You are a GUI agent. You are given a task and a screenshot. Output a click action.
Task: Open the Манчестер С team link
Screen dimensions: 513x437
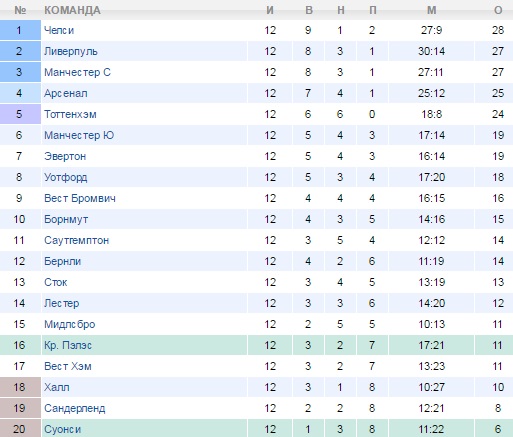(77, 72)
